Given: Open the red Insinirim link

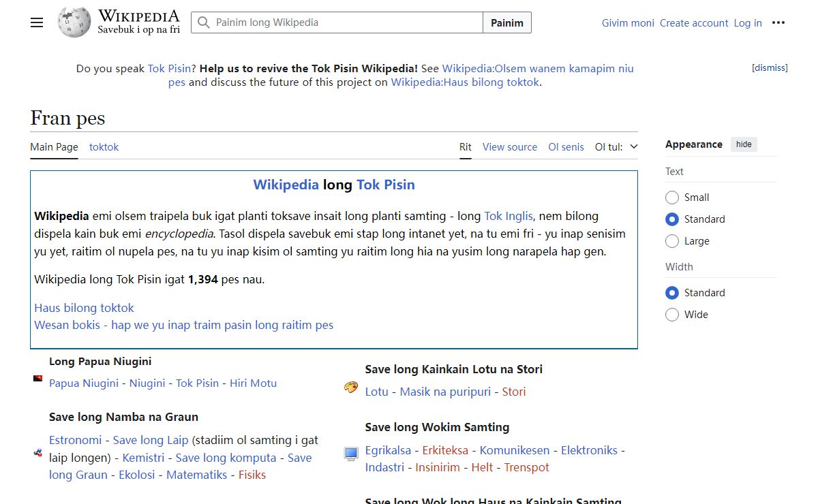Looking at the screenshot, I should coord(438,467).
